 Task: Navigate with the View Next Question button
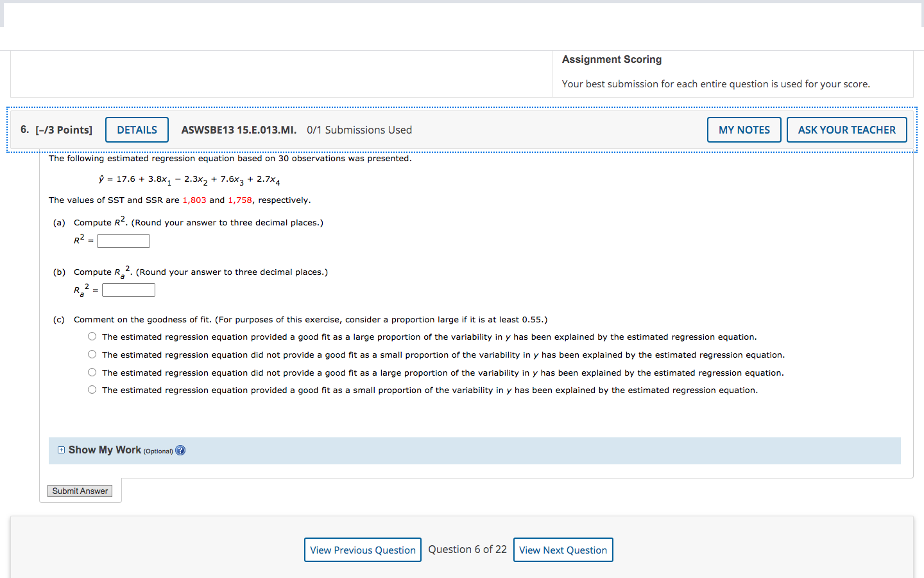(563, 550)
